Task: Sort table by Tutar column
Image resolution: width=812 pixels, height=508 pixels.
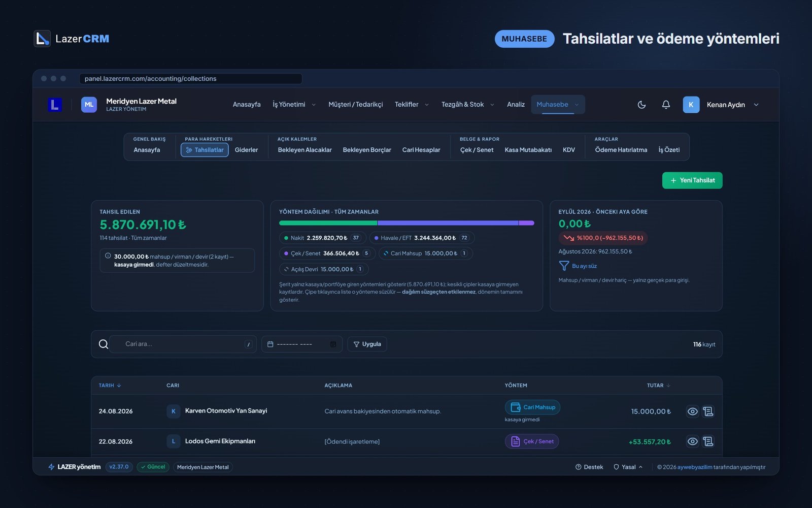Action: pyautogui.click(x=658, y=386)
